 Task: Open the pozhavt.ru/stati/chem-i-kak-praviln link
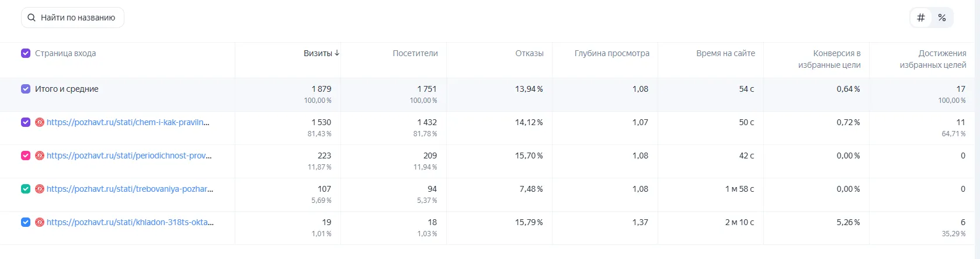pos(128,122)
